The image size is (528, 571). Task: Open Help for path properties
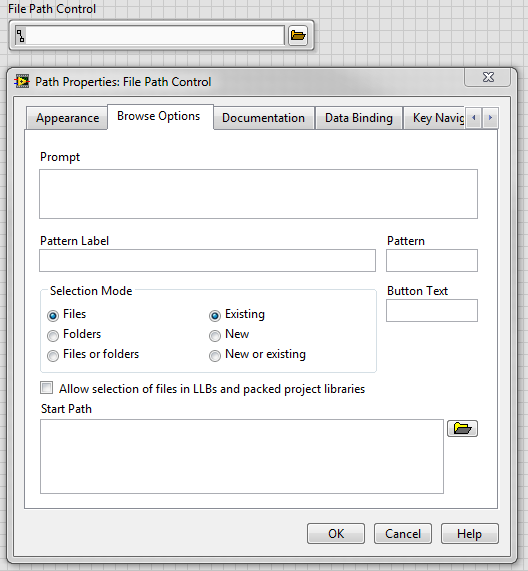click(470, 533)
